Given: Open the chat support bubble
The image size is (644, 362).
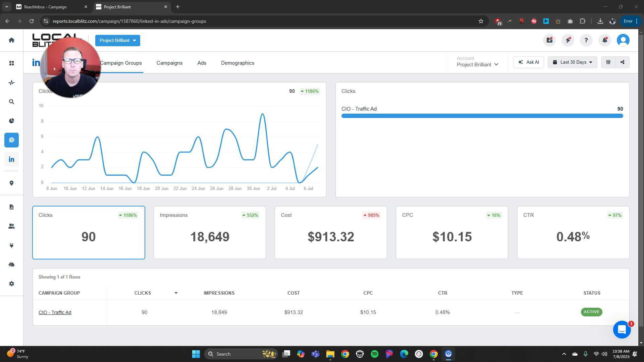Looking at the screenshot, I should (622, 330).
